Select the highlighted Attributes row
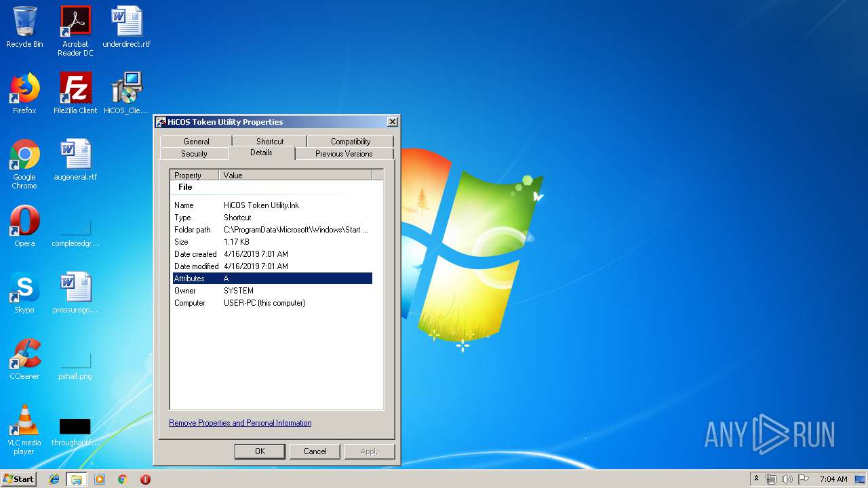 tap(272, 279)
